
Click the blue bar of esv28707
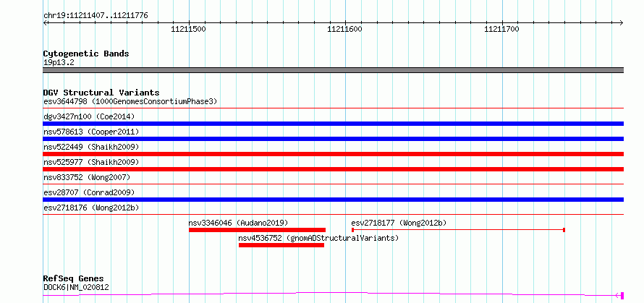pyautogui.click(x=333, y=200)
